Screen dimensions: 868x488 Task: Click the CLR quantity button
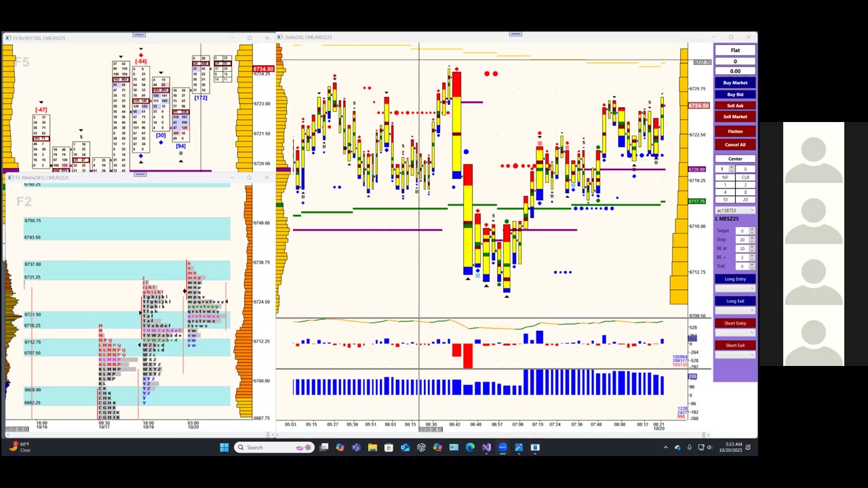pyautogui.click(x=745, y=178)
